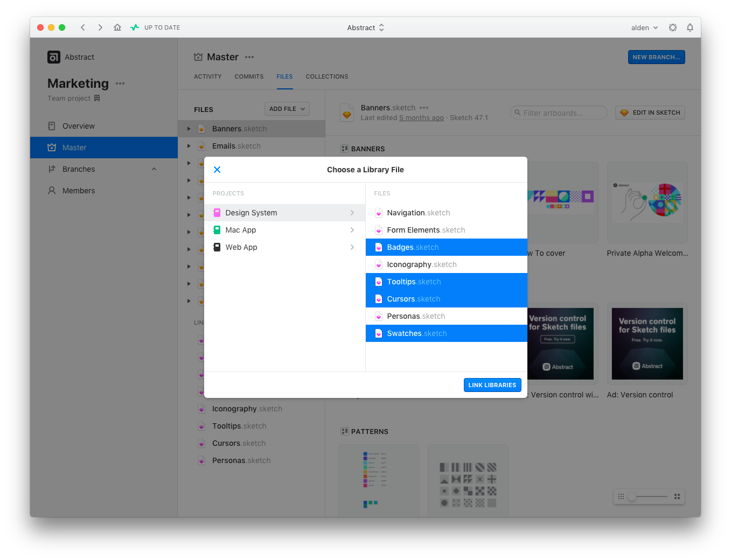Open the Add File dropdown
This screenshot has height=560, width=731.
287,109
